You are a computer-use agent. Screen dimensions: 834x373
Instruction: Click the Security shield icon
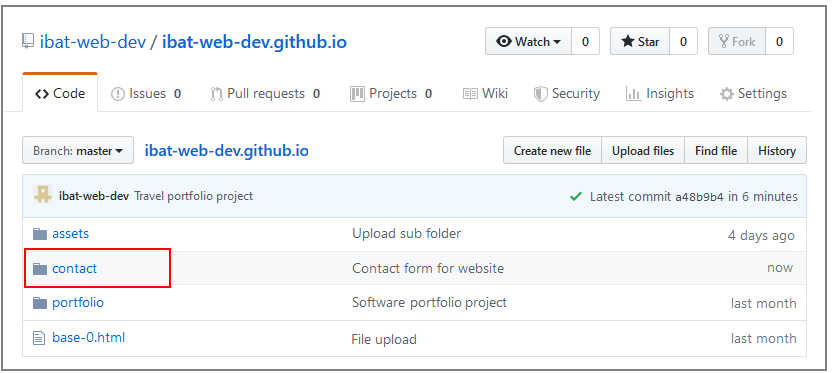coord(540,94)
